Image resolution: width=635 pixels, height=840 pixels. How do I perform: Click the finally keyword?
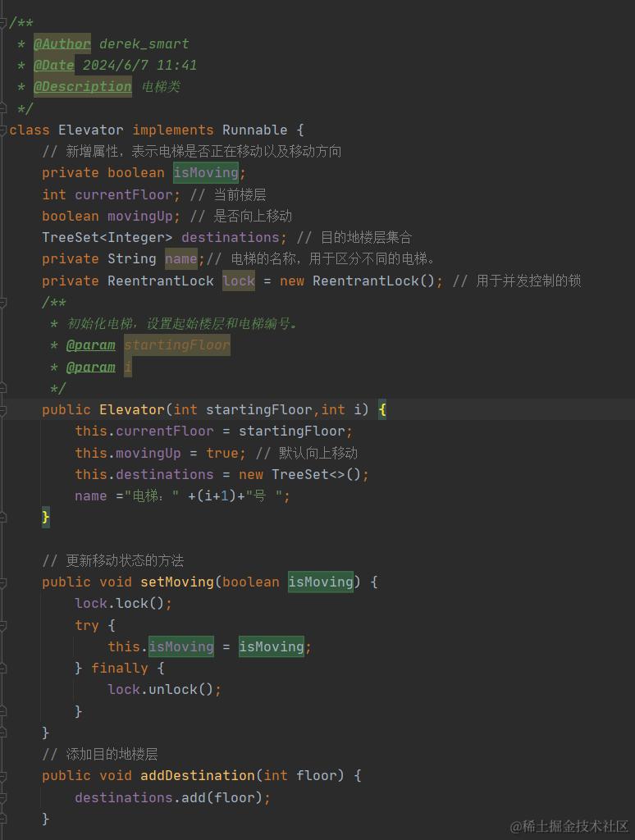(120, 669)
